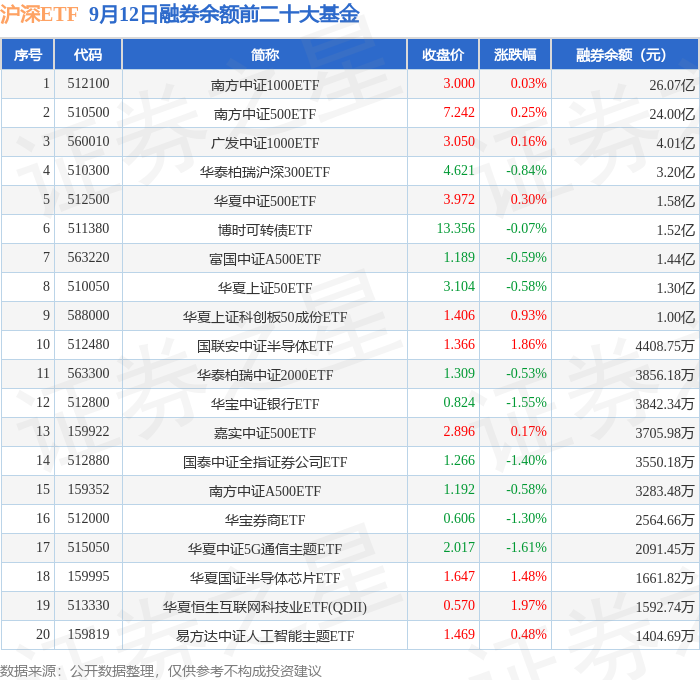The image size is (700, 680).
Task: Click the 数据来源 footer disclaimer text
Action: pos(161,671)
